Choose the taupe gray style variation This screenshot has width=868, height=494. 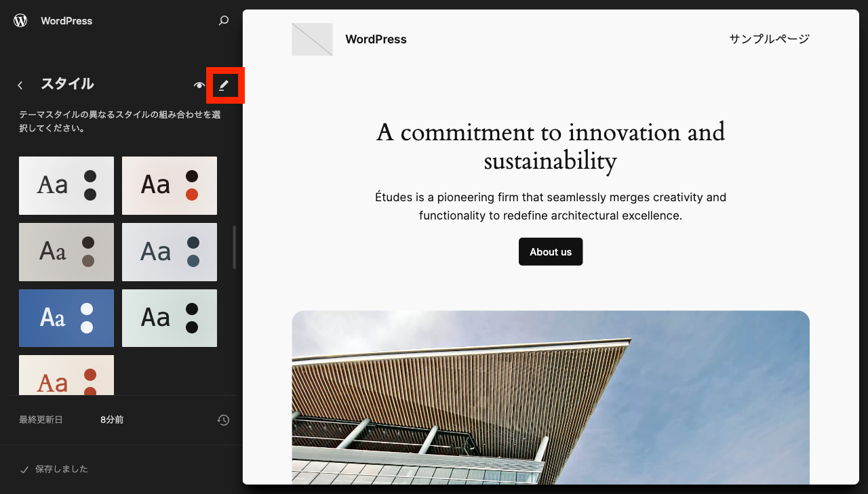tap(66, 252)
